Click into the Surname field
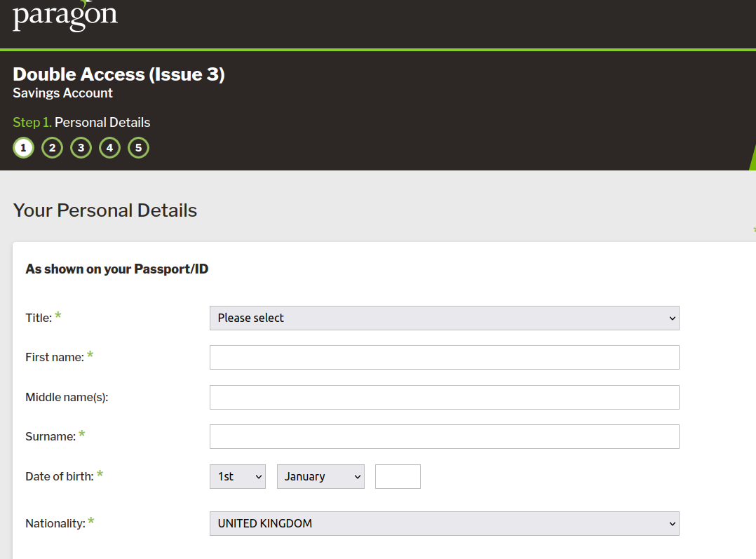This screenshot has width=756, height=559. coord(444,436)
